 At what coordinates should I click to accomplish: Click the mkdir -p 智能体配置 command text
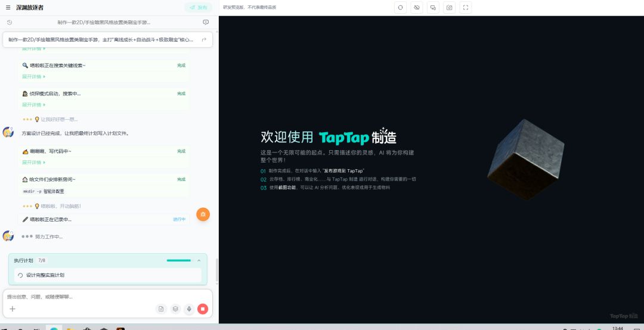pyautogui.click(x=44, y=191)
